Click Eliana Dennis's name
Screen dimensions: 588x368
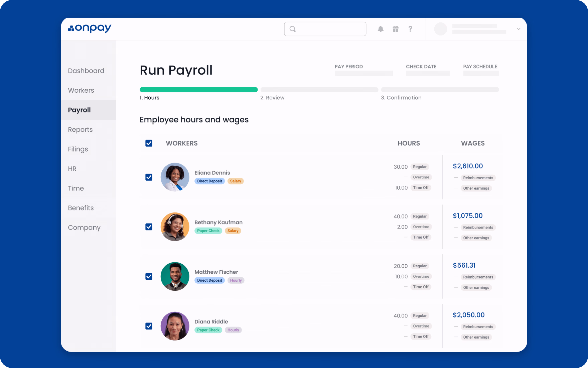point(212,173)
